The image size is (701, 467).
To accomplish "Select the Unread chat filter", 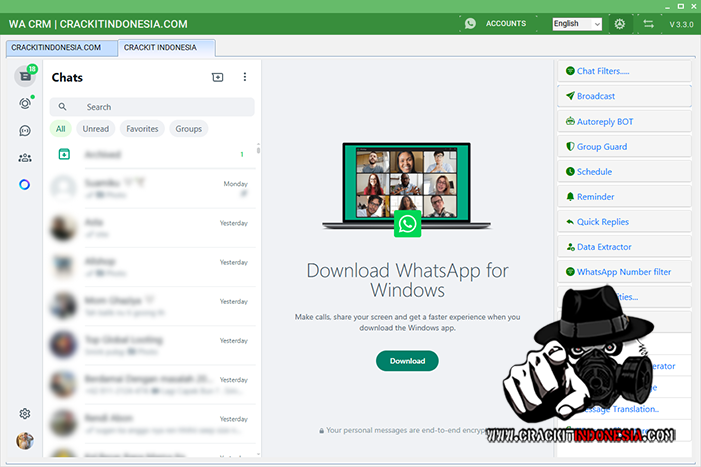I will (x=96, y=128).
